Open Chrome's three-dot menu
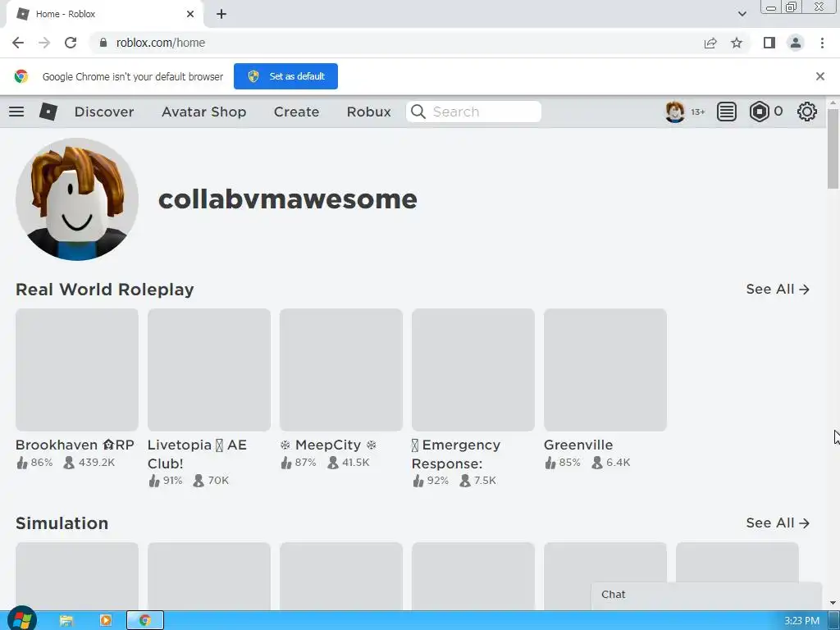Image resolution: width=840 pixels, height=630 pixels. (x=822, y=43)
